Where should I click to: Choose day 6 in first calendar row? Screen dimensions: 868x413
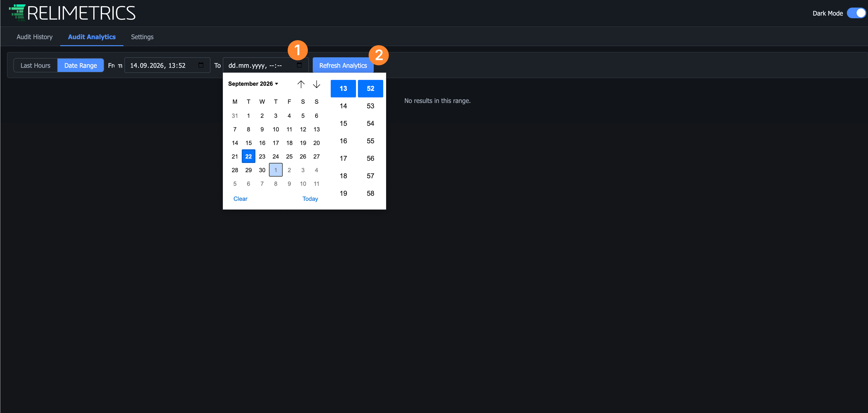coord(316,115)
